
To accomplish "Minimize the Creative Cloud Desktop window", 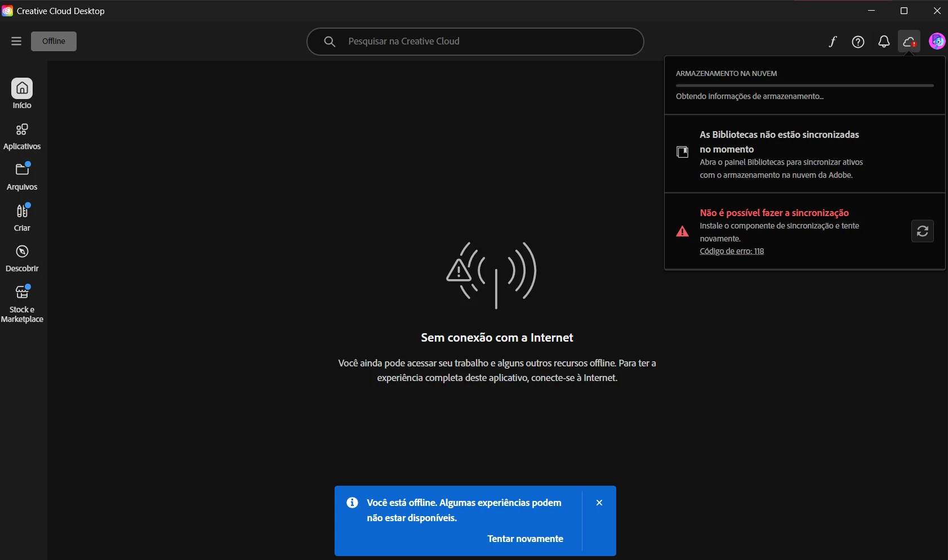I will 871,11.
